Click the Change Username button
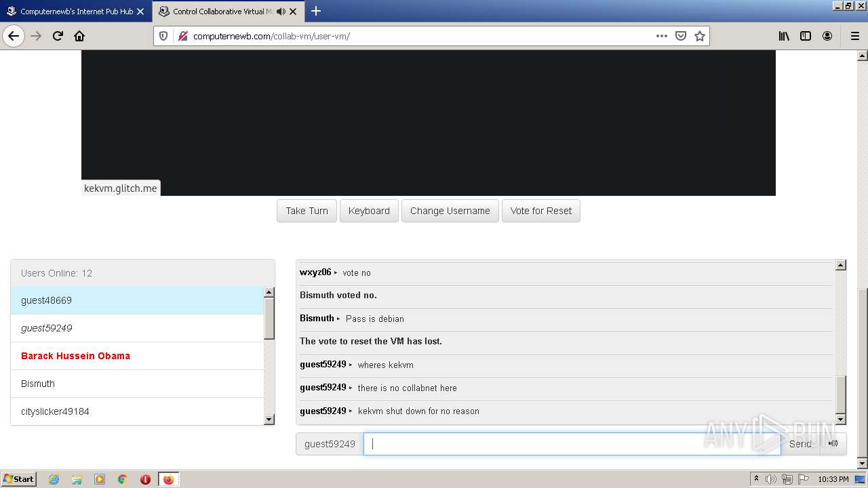The height and width of the screenshot is (488, 868). 450,211
